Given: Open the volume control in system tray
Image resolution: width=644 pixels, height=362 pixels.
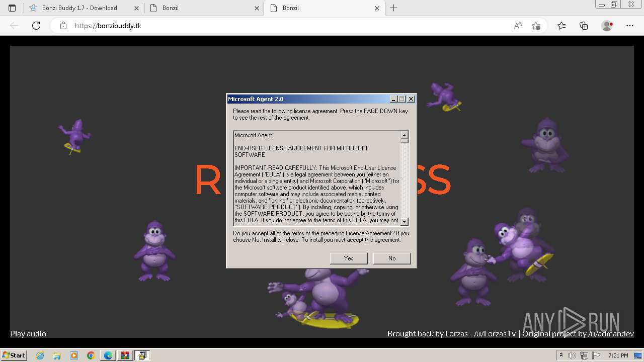Looking at the screenshot, I should pyautogui.click(x=572, y=355).
